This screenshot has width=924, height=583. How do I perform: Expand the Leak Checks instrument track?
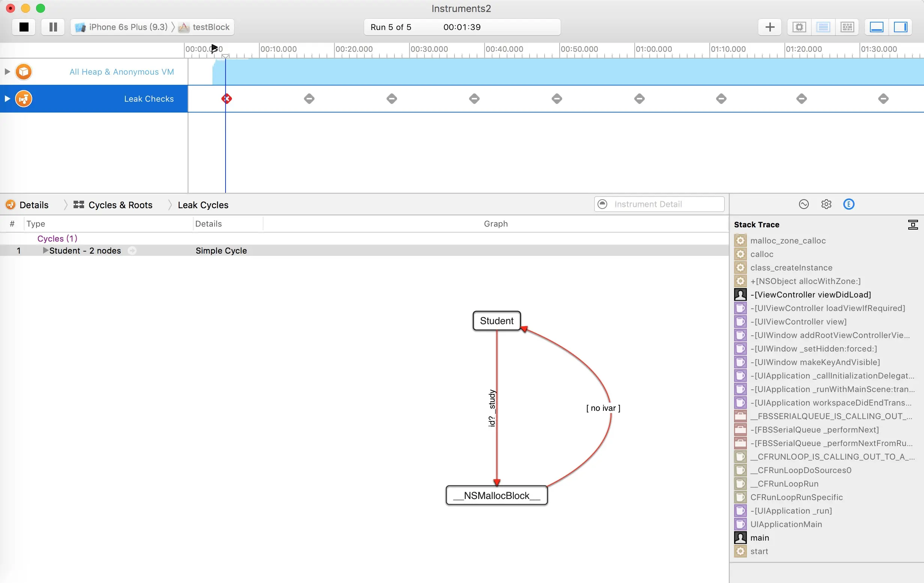[x=7, y=99]
